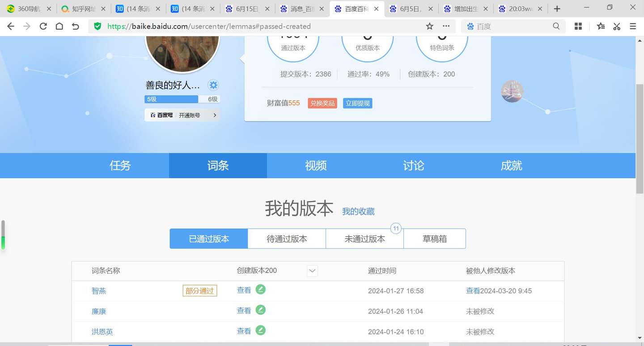Select the 已通过版本 tab
This screenshot has width=644, height=346.
[x=209, y=239]
